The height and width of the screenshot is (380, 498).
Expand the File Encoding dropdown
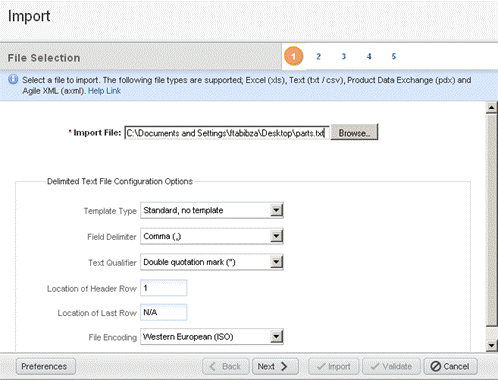(x=212, y=337)
